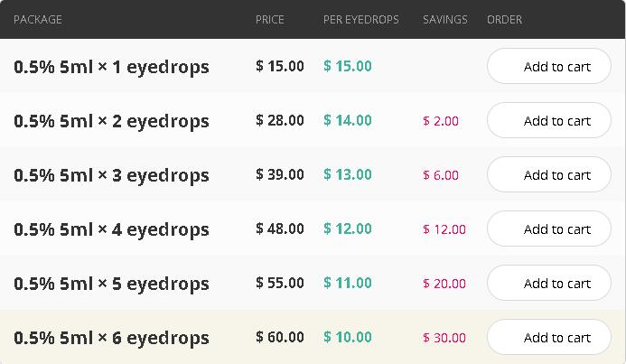Click the $ 20.00 savings amount
Image resolution: width=626 pixels, height=364 pixels.
pos(444,284)
